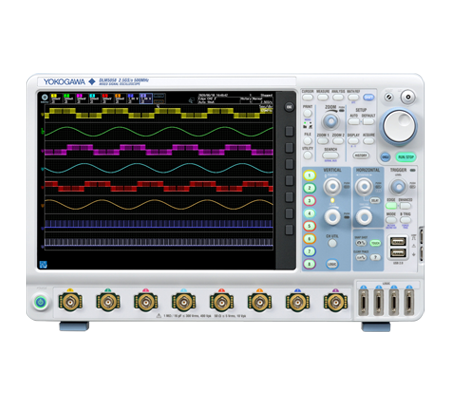
Task: Push the DELAY key
Action: pyautogui.click(x=375, y=201)
